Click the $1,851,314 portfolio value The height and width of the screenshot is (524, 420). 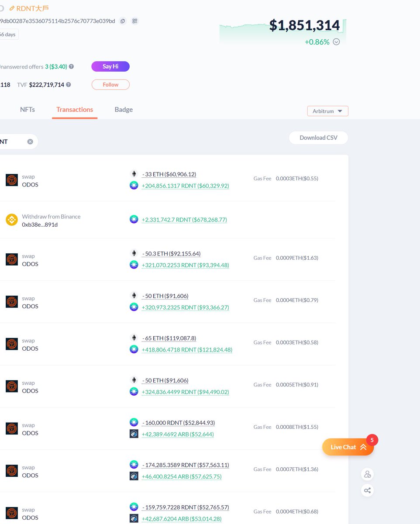(x=304, y=25)
